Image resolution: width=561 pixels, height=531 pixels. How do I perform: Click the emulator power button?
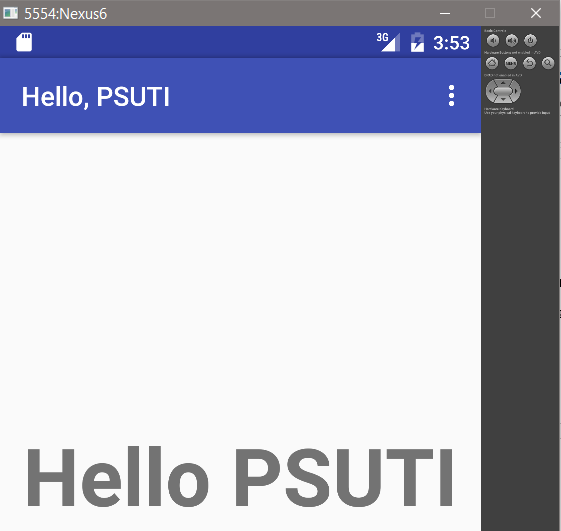(531, 40)
